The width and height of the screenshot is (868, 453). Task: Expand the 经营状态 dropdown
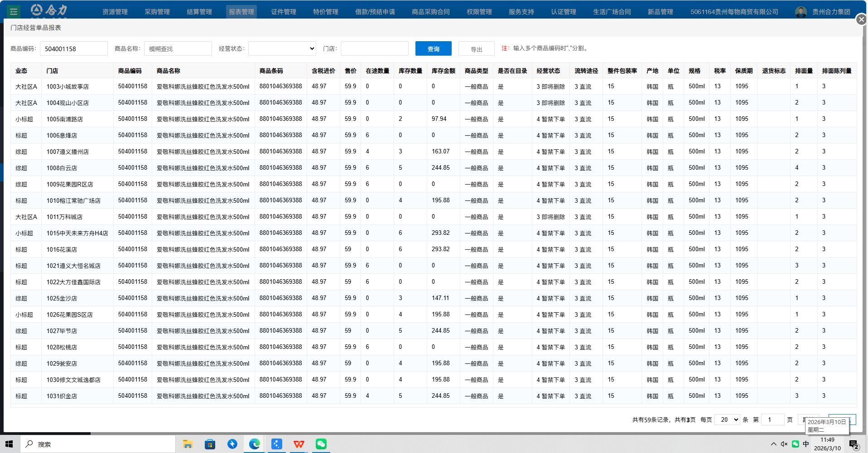point(282,48)
